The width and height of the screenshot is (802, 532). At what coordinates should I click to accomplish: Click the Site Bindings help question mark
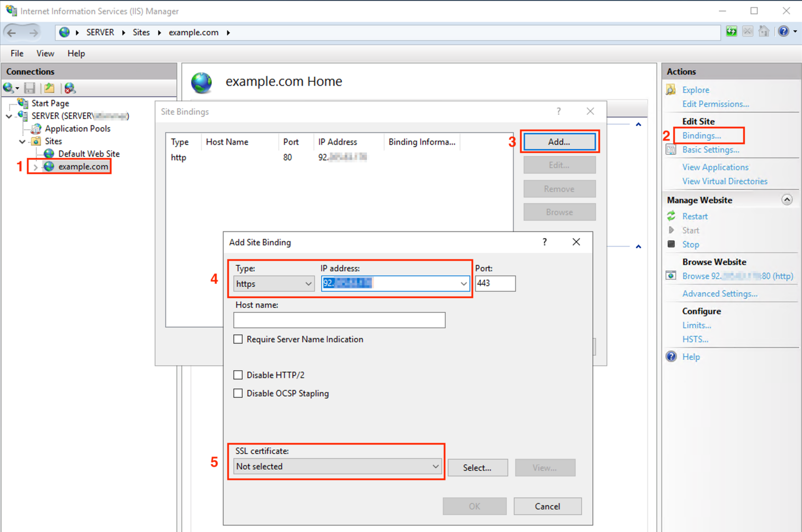pos(558,111)
